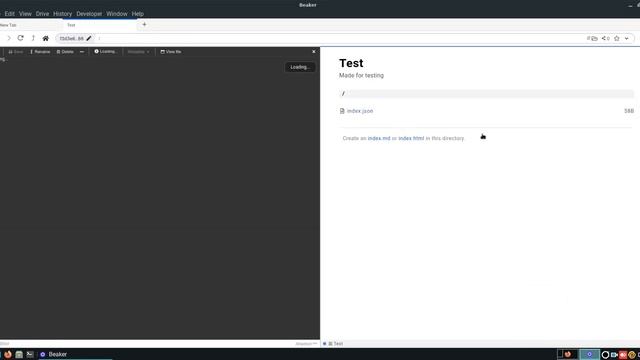The width and height of the screenshot is (640, 360).
Task: Open the History menu
Action: 62,13
